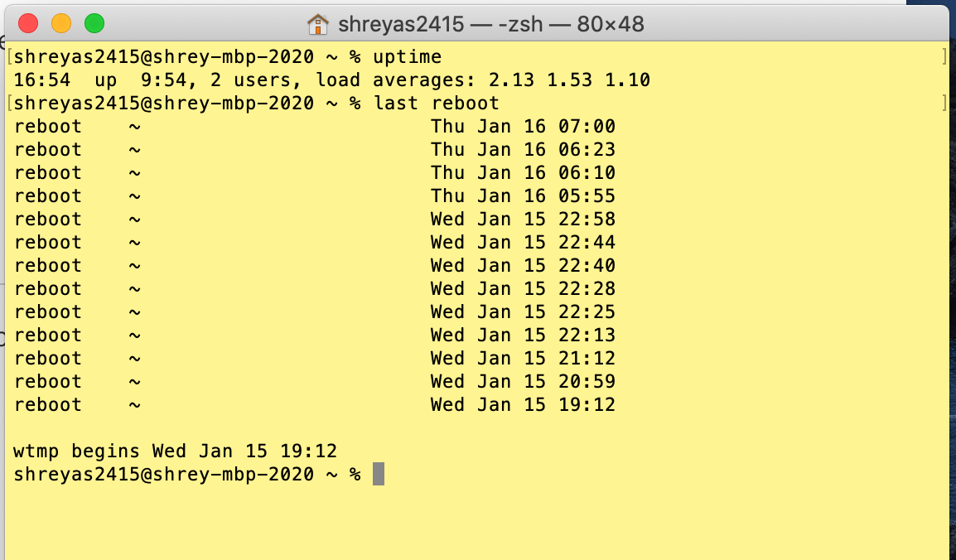Click the window title 'shreyas2415 — -zsh — 80×48'
The width and height of the screenshot is (956, 560).
[x=490, y=24]
